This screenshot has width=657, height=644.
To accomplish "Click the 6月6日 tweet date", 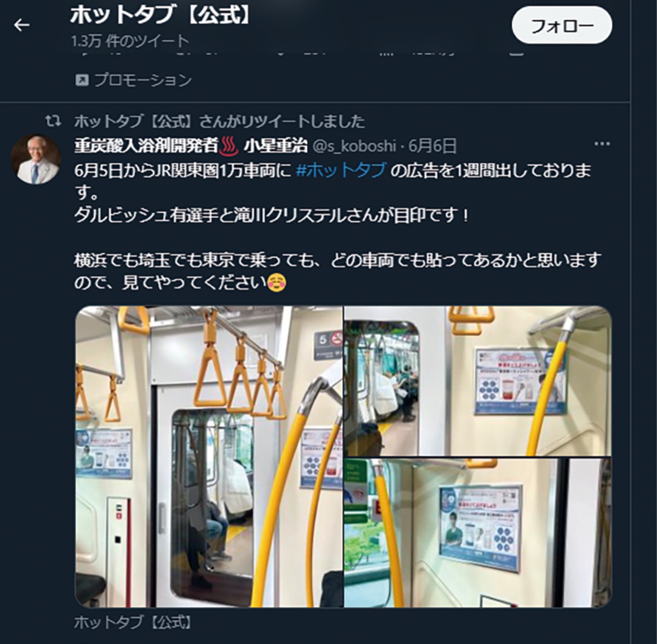I will pyautogui.click(x=433, y=146).
